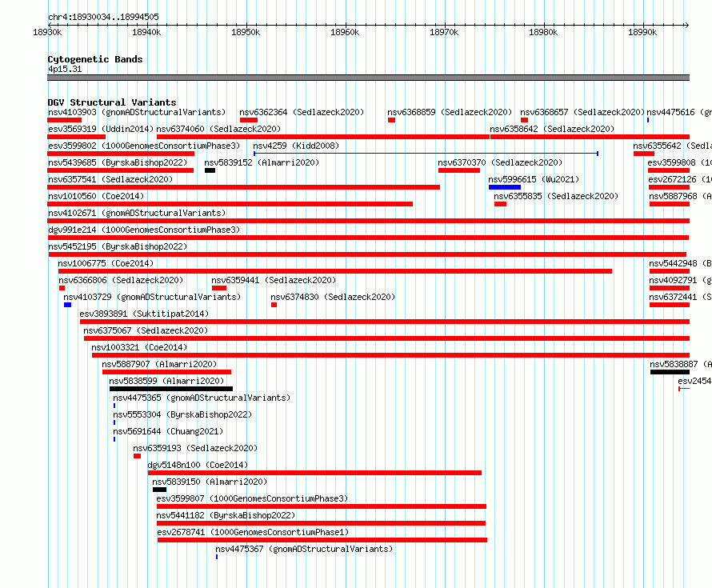
Task: Click nsv6374060 Sedlazeck2020 variant label
Action: point(218,129)
